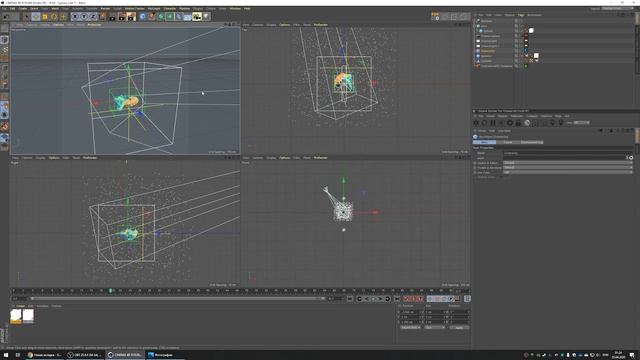Click Render View clapperboard icon
The image size is (640, 360).
(113, 17)
